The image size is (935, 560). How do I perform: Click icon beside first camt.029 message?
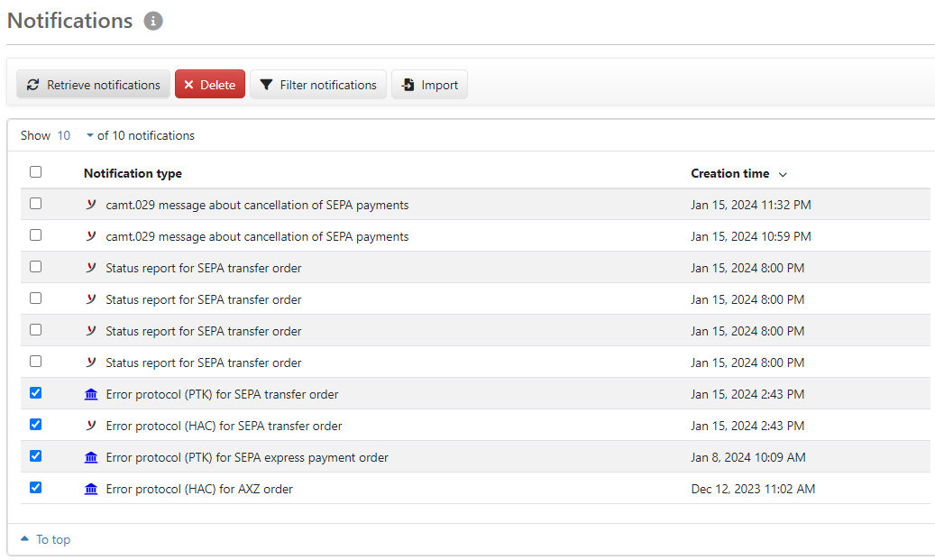91,205
